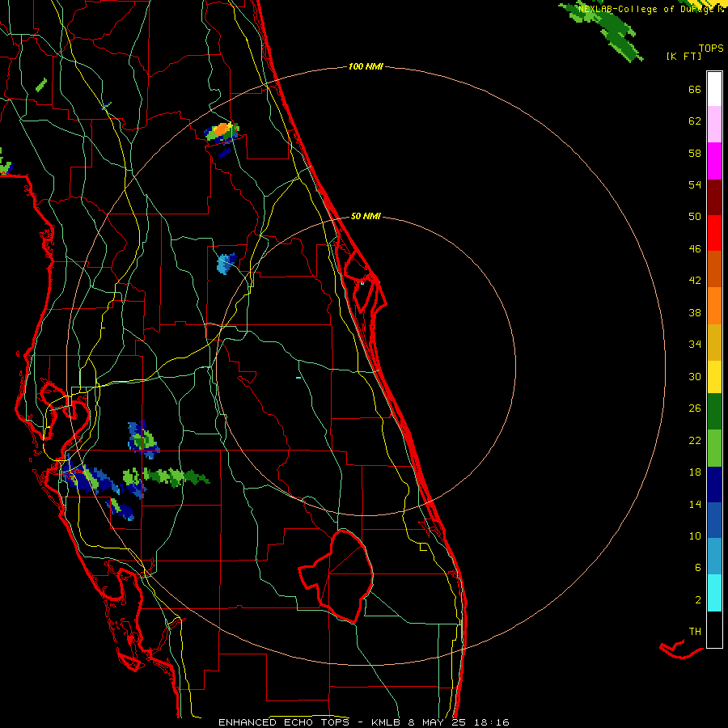Click the orange-topped storm cell echo
The image size is (728, 728).
coord(222,132)
